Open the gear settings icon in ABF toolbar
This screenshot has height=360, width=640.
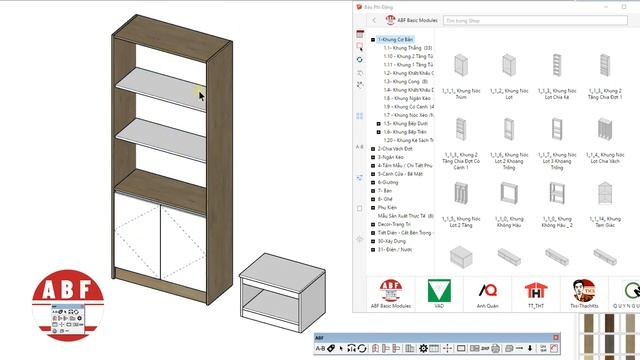(423, 349)
